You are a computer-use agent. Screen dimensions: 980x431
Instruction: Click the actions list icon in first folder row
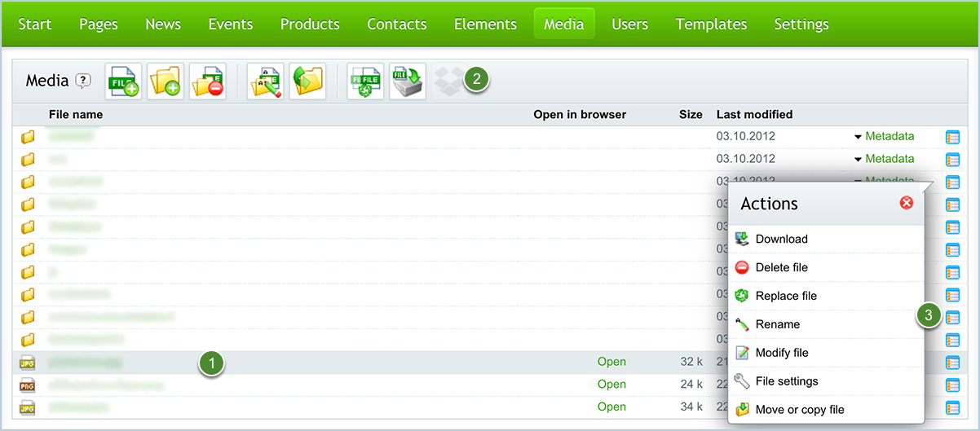point(952,137)
